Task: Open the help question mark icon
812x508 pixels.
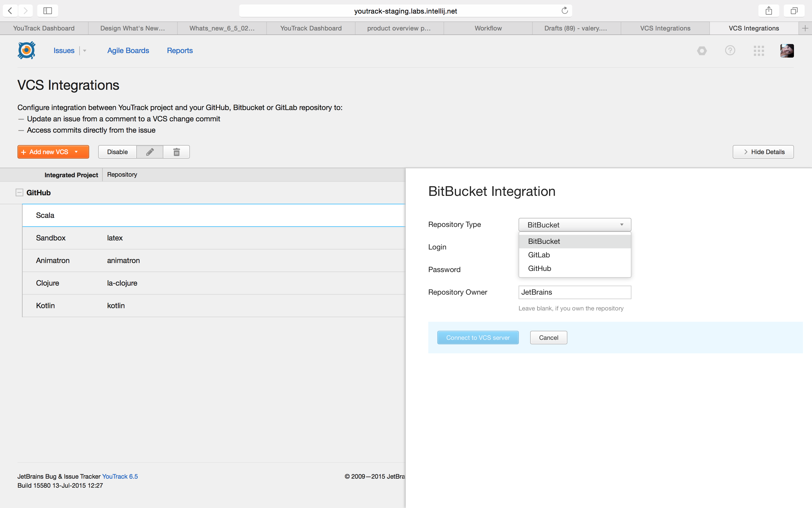Action: click(730, 51)
